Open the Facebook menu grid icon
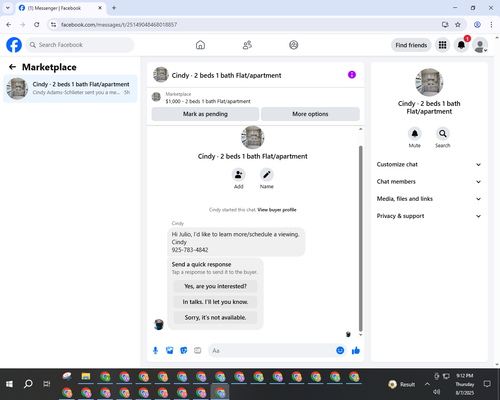This screenshot has height=400, width=500. click(442, 45)
